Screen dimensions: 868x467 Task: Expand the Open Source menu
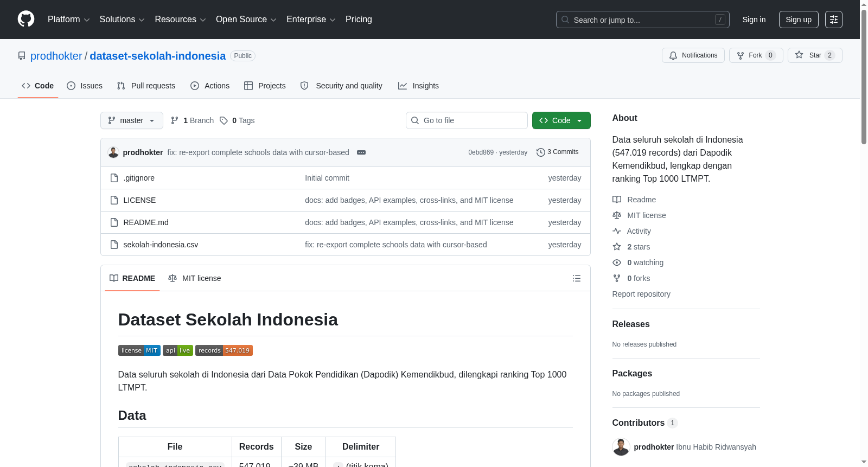246,20
